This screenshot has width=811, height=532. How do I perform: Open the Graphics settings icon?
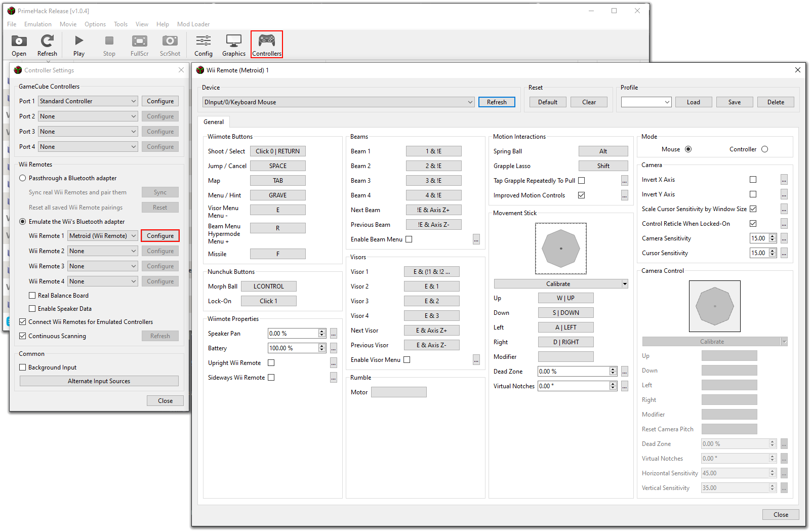tap(234, 45)
